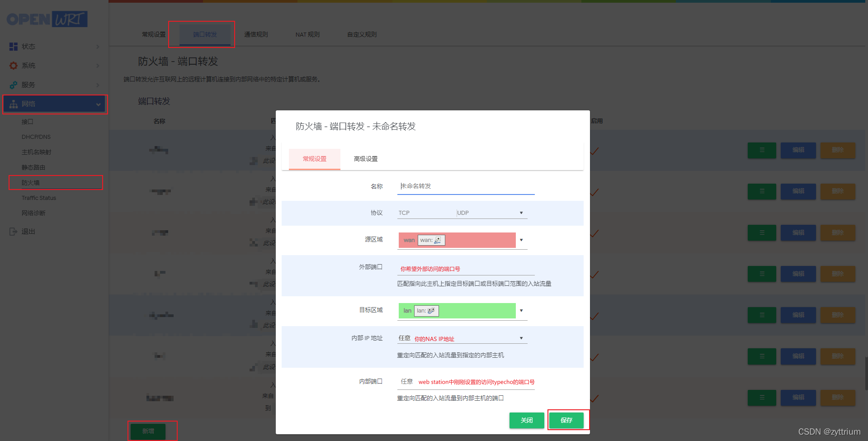Viewport: 868px width, 441px height.
Task: Expand the 服务 menu chevron
Action: [98, 85]
